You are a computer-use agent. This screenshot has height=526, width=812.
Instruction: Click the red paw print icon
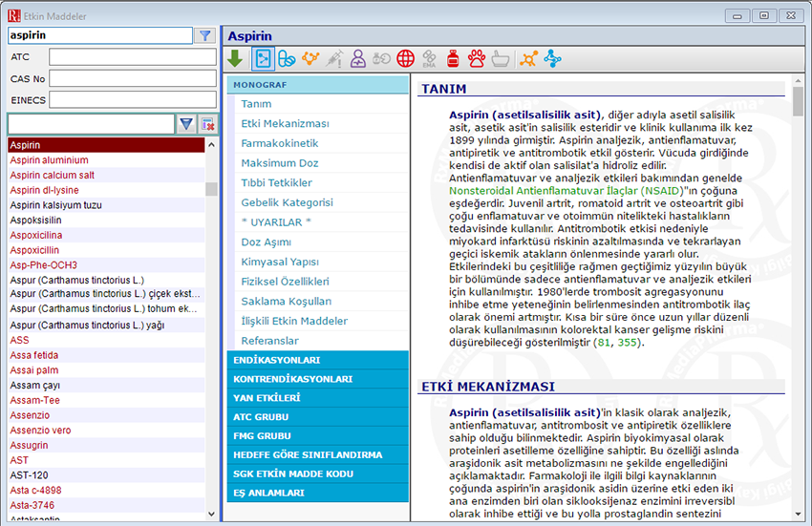477,58
